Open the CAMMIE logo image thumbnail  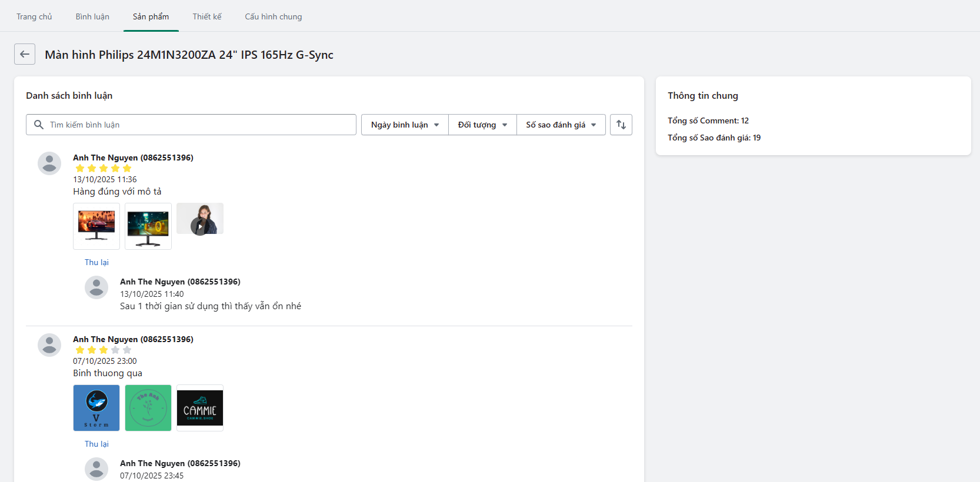coord(200,408)
